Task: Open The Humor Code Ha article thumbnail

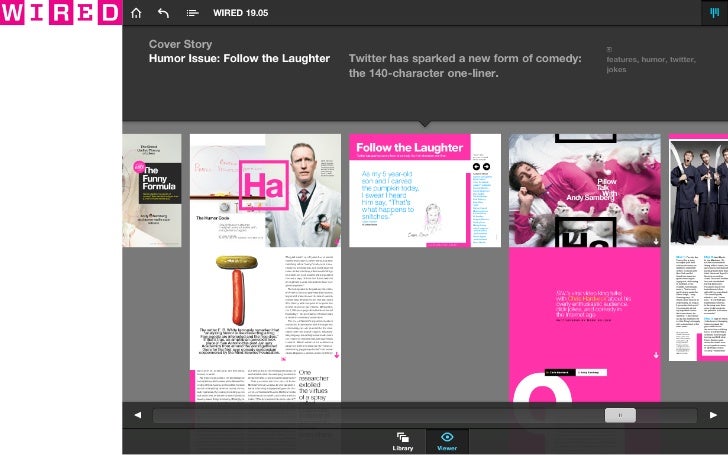Action: [x=265, y=190]
